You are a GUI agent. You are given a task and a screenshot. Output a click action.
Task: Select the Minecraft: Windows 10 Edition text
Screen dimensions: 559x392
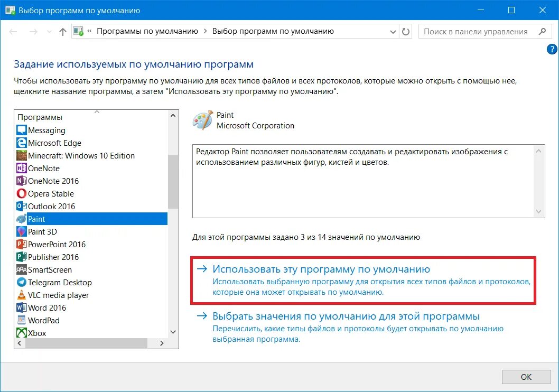81,155
